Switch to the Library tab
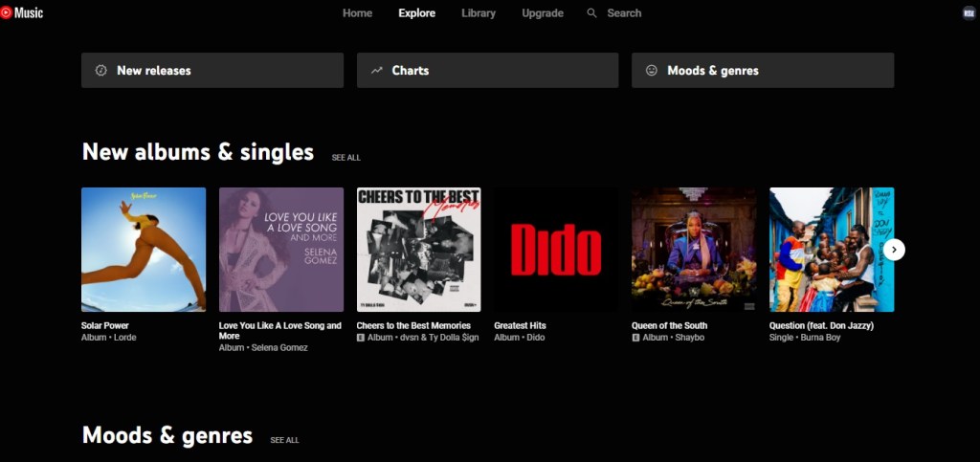The height and width of the screenshot is (462, 980). click(x=479, y=13)
